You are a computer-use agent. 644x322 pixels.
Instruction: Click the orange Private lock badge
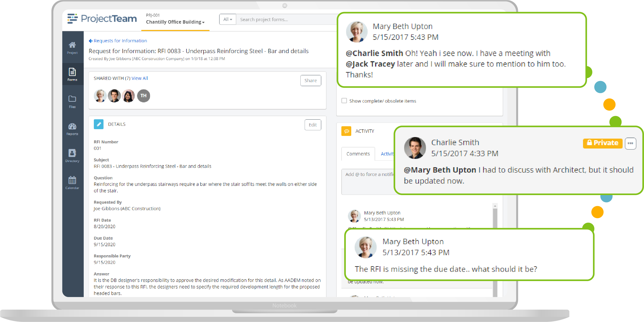[603, 143]
